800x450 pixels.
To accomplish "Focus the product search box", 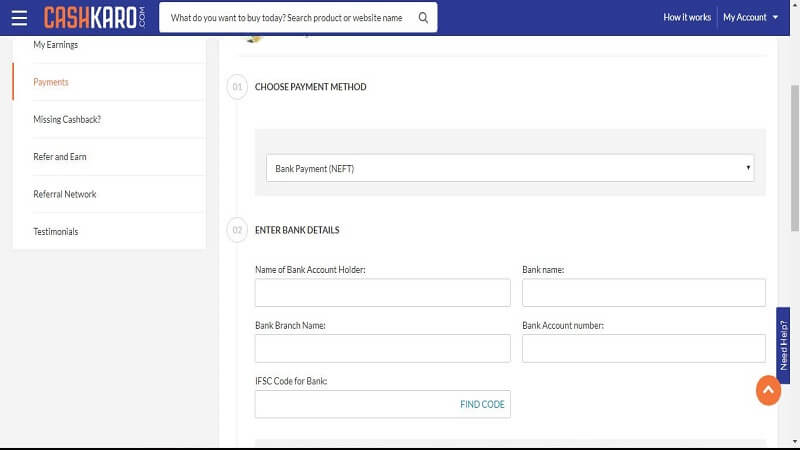I will [285, 17].
